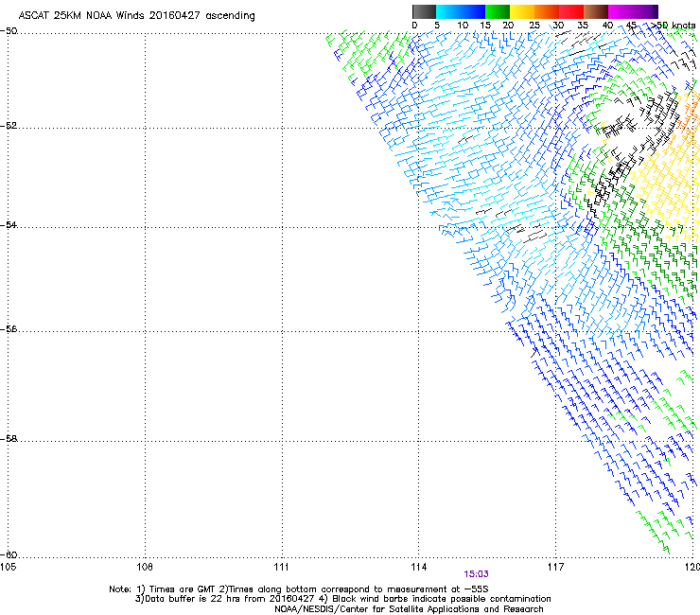Click latitude label -52
The height and width of the screenshot is (615, 700).
click(9, 126)
